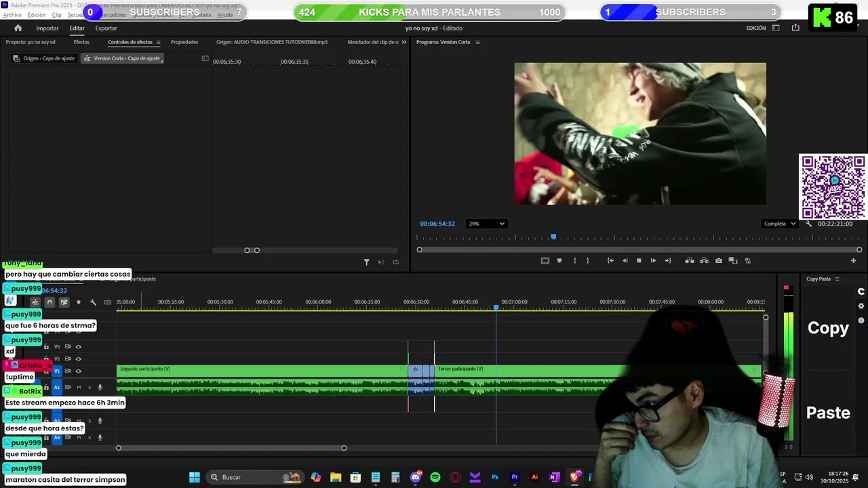This screenshot has width=868, height=488.
Task: Toggle V2 track output eye
Action: [78, 359]
